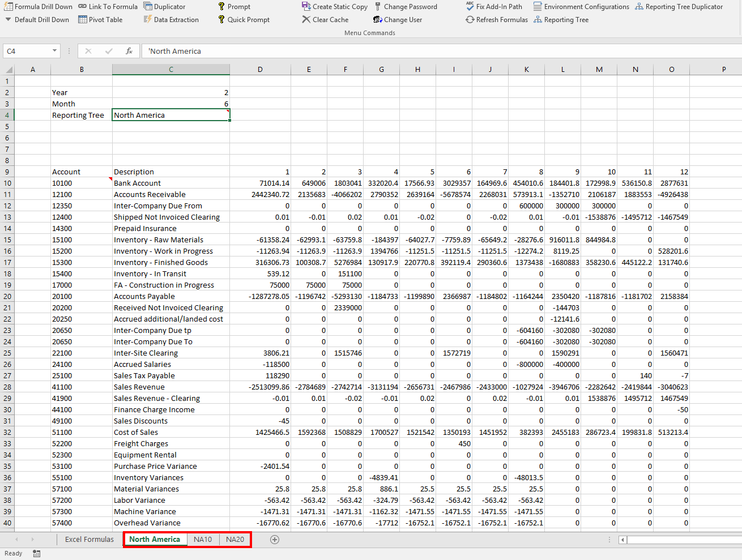Open the Reporting Tree Duplicator

click(x=679, y=7)
